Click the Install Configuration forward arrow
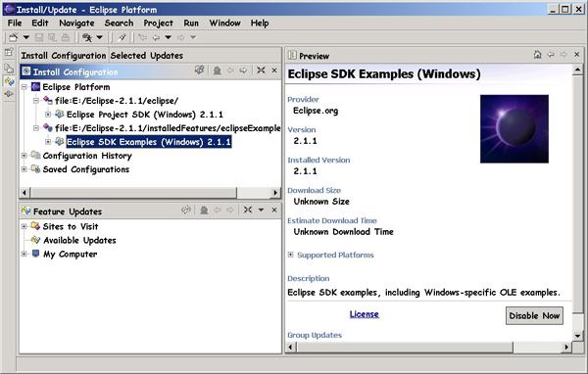 pyautogui.click(x=243, y=70)
